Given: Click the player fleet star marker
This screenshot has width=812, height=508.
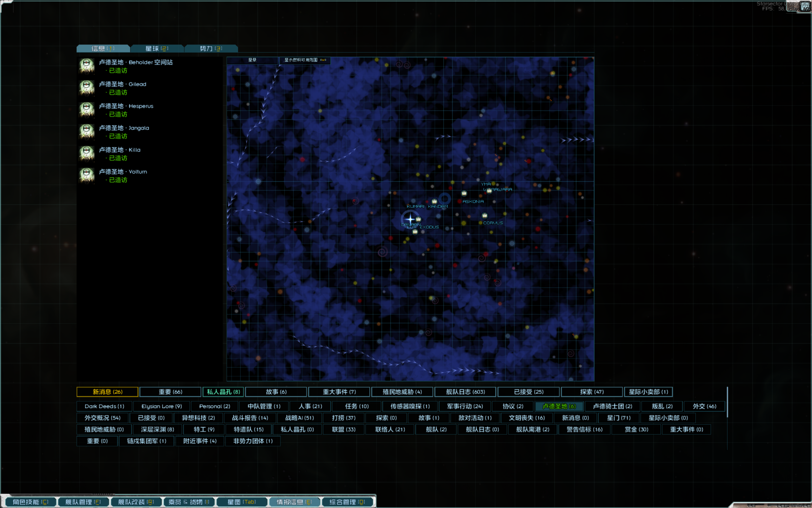Looking at the screenshot, I should [410, 220].
